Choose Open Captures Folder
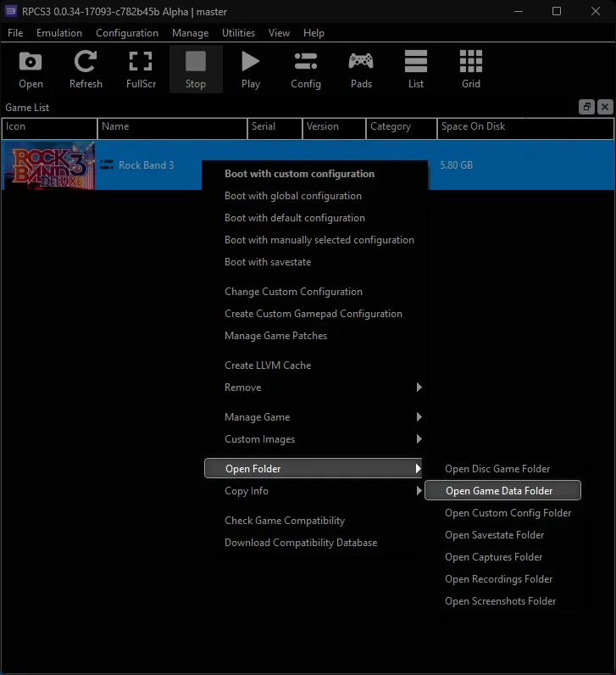 coord(502,556)
